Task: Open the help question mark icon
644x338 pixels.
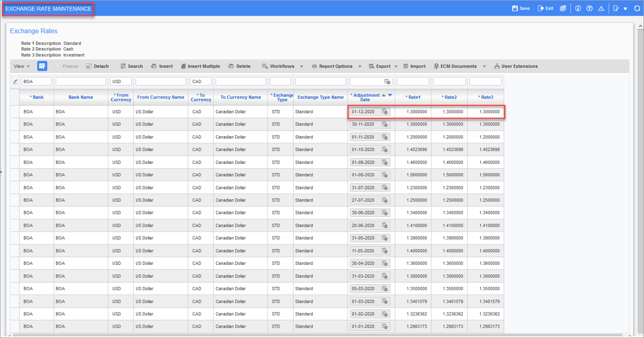Action: pyautogui.click(x=589, y=8)
